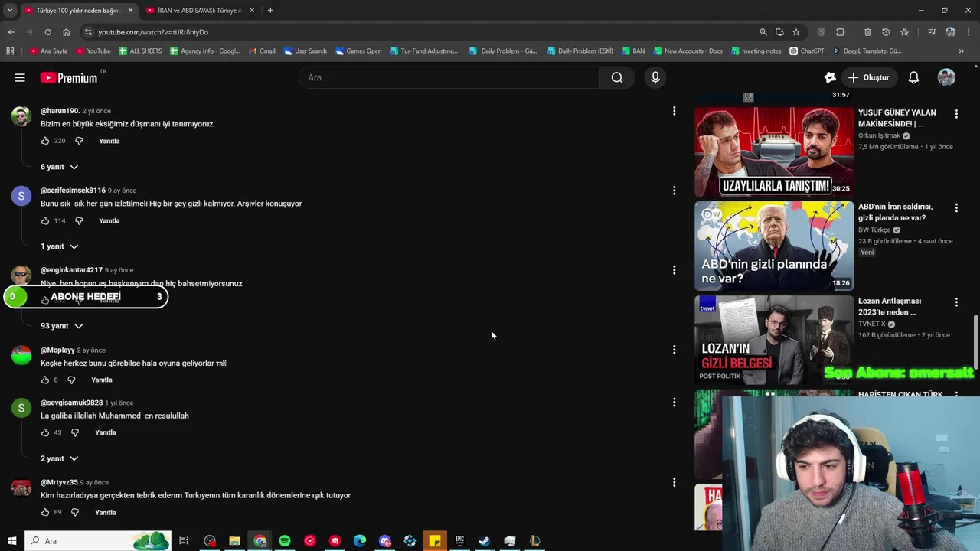The image size is (980, 551).
Task: Click the Oluştur create button
Action: (869, 77)
